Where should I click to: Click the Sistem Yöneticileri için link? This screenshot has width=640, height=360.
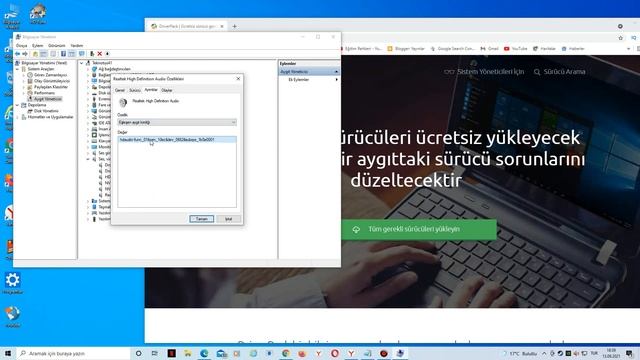(x=484, y=72)
